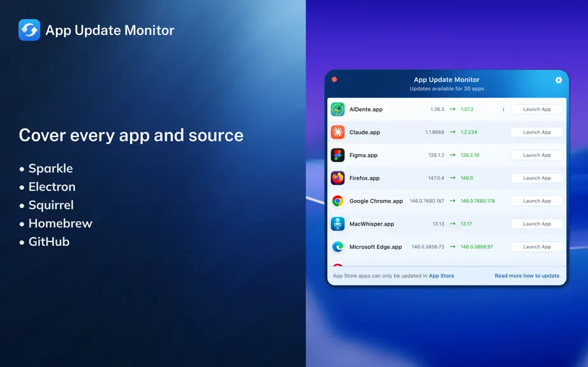Click the Claude.app orange starburst icon
The height and width of the screenshot is (367, 588).
[337, 132]
